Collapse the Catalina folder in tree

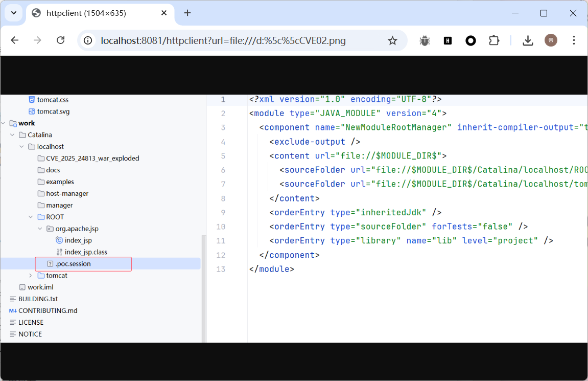click(12, 135)
